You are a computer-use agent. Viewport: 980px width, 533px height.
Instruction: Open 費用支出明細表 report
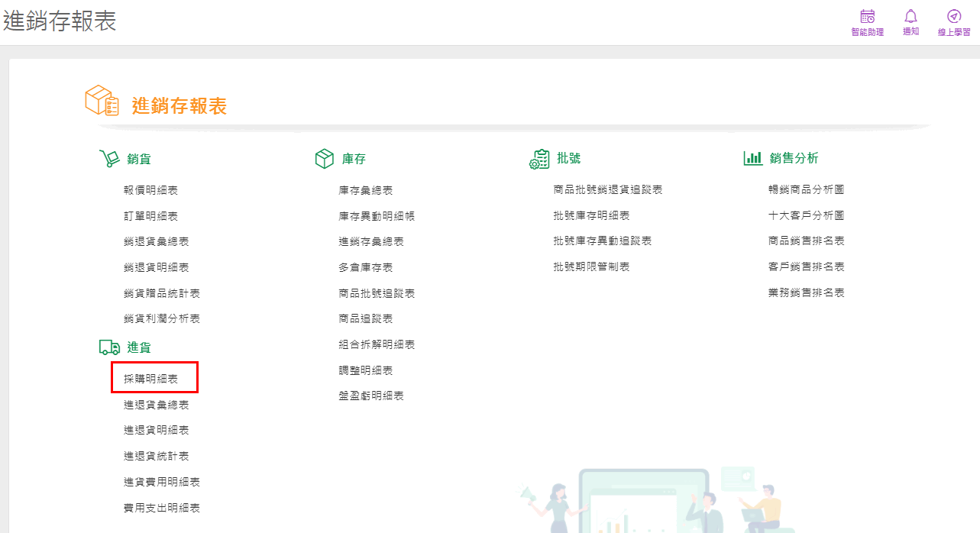162,508
